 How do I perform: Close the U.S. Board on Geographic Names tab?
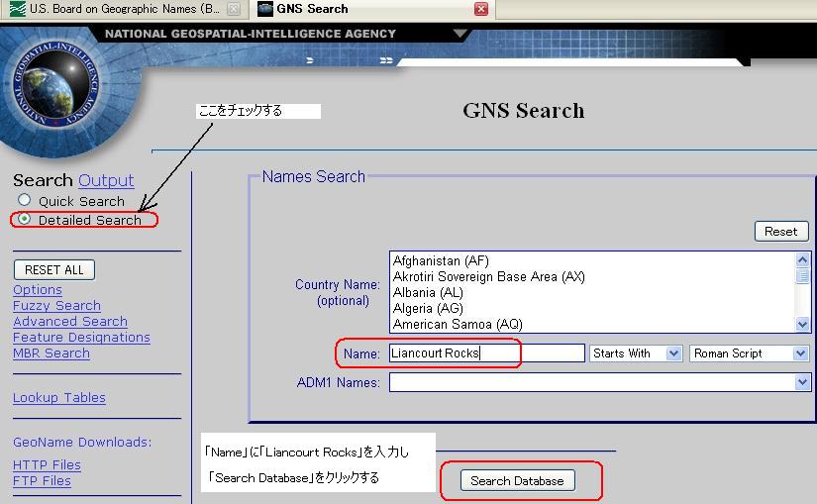[234, 9]
